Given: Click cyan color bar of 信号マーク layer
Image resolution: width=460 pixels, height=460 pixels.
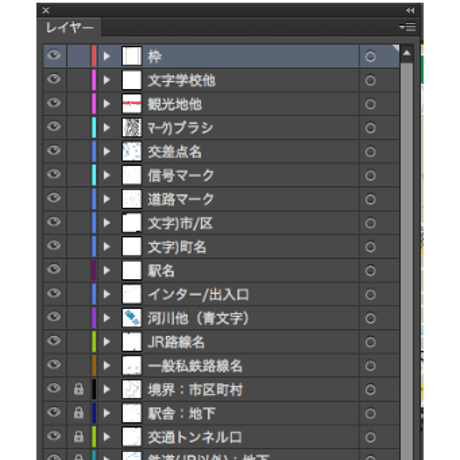Looking at the screenshot, I should [94, 175].
